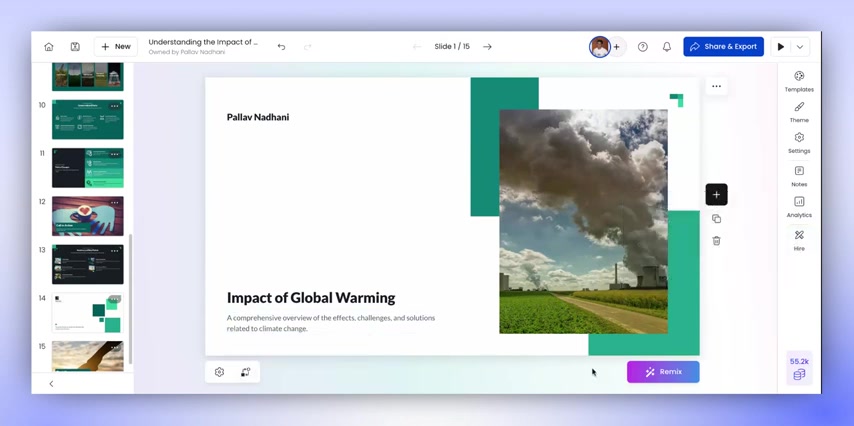Start presentation with play button
Image resolution: width=854 pixels, height=426 pixels.
tap(780, 47)
